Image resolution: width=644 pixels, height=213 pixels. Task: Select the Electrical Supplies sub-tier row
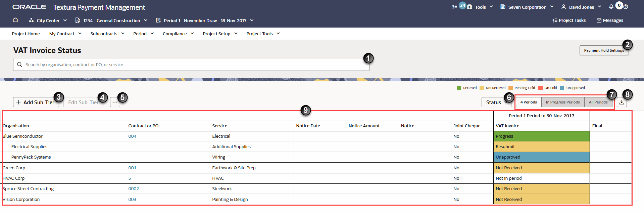[x=29, y=146]
